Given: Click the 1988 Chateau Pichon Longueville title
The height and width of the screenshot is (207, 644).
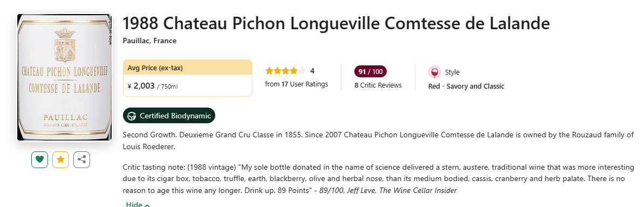Looking at the screenshot, I should (336, 23).
